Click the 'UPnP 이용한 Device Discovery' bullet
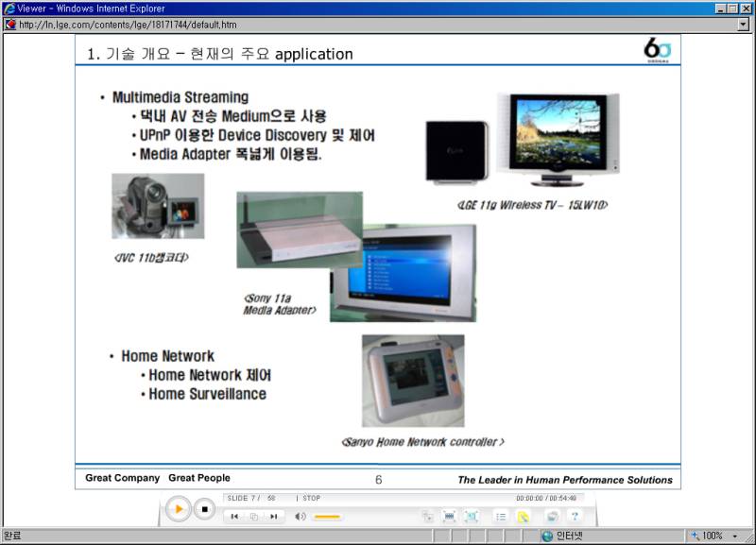Image resolution: width=756 pixels, height=545 pixels. 257,135
